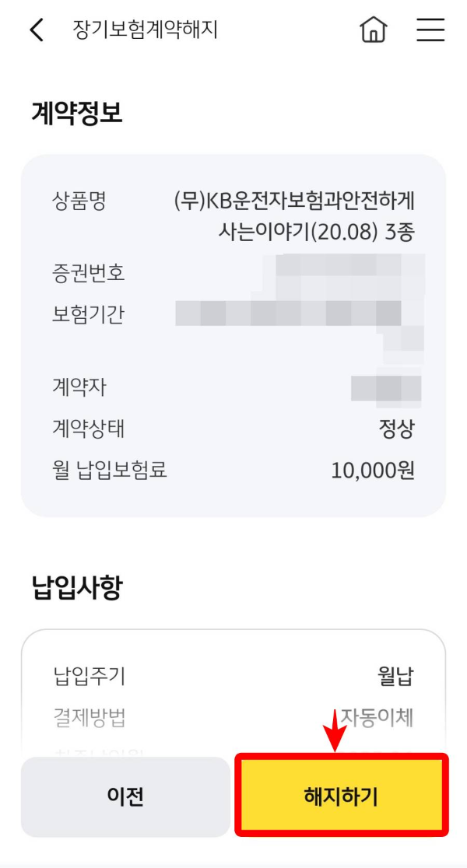This screenshot has width=467, height=868.
Task: Click the 계약정보 section heading
Action: click(59, 111)
